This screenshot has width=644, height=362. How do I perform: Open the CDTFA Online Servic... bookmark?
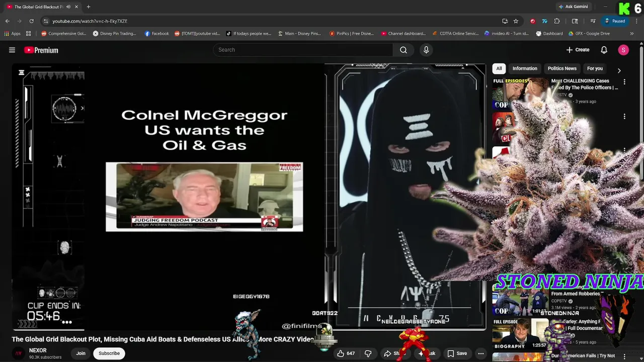[455, 34]
